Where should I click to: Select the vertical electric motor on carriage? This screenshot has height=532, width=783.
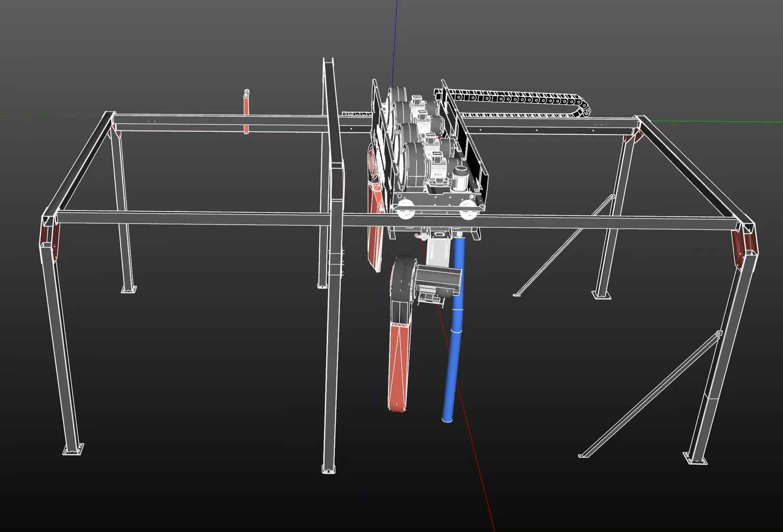(461, 178)
